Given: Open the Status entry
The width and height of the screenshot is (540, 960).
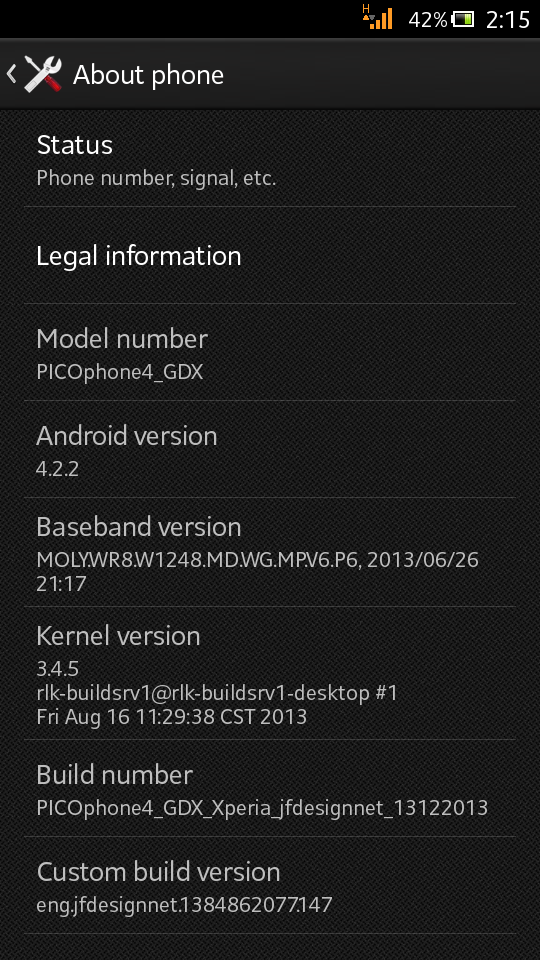Looking at the screenshot, I should click(x=270, y=159).
